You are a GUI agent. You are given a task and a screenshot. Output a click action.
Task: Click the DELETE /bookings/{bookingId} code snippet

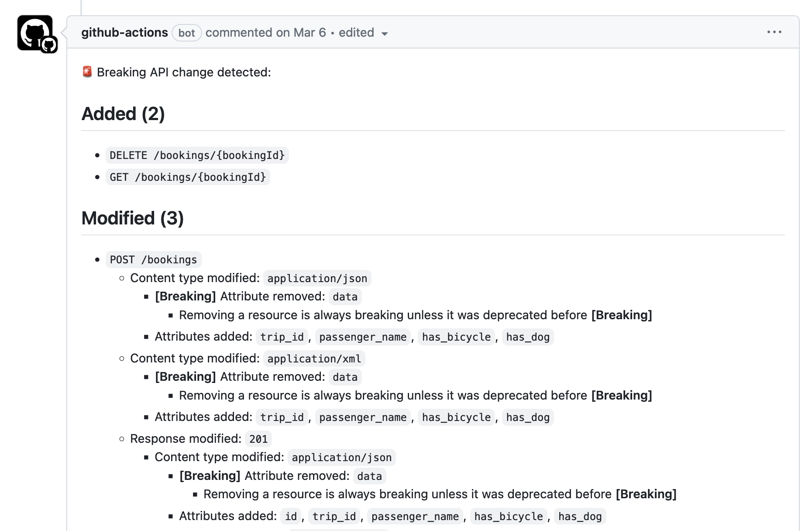[197, 155]
